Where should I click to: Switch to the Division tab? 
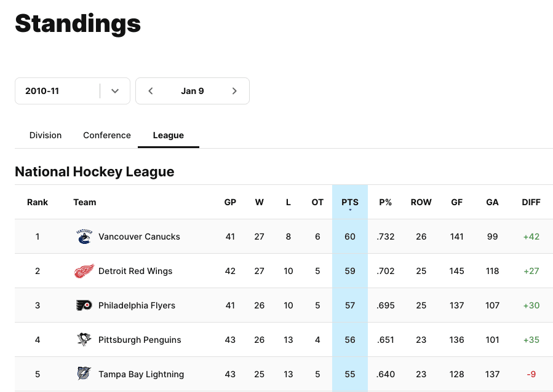coord(46,135)
